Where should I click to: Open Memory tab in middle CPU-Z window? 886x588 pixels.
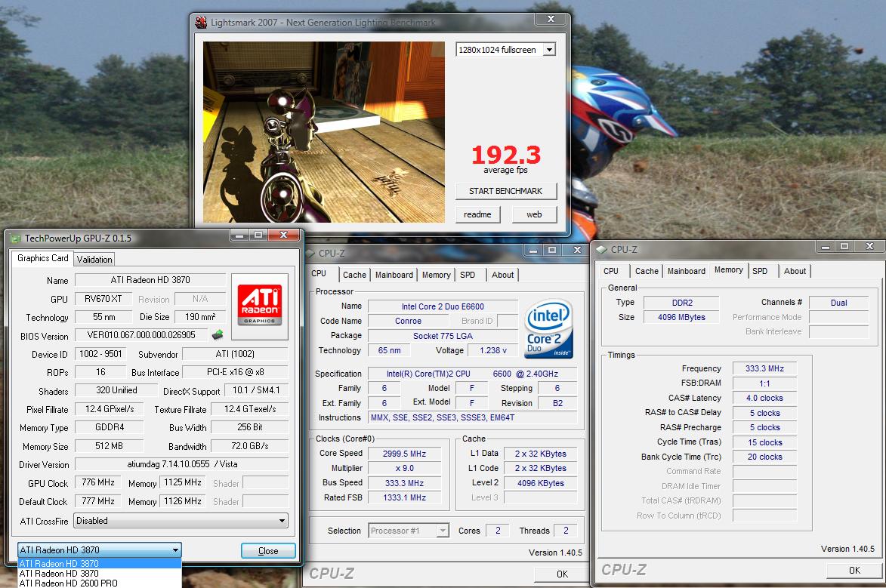[x=437, y=275]
